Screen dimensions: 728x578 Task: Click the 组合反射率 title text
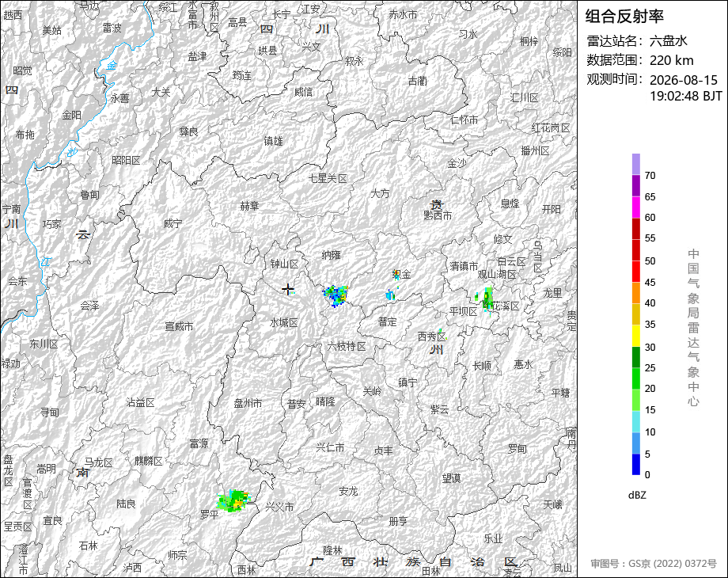(624, 17)
